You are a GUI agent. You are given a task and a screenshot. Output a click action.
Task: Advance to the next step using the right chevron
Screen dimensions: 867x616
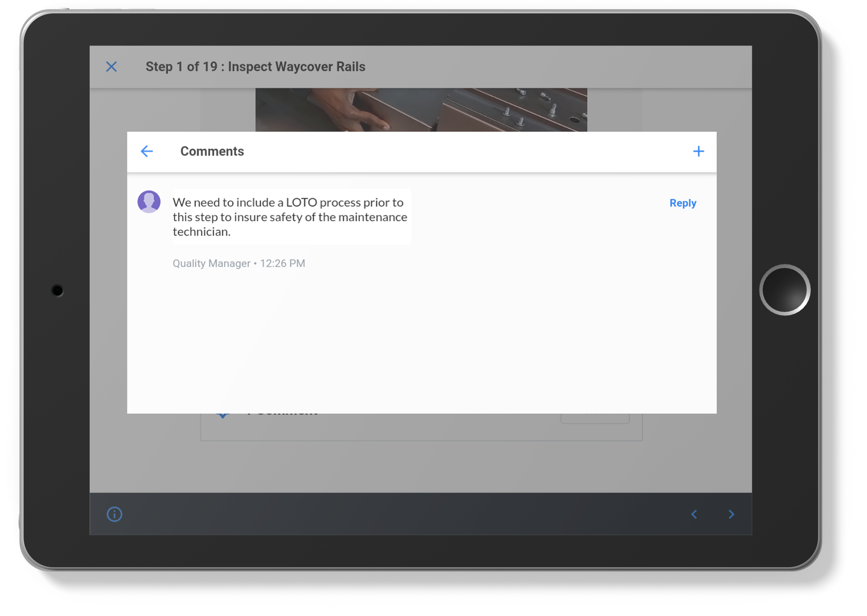731,514
